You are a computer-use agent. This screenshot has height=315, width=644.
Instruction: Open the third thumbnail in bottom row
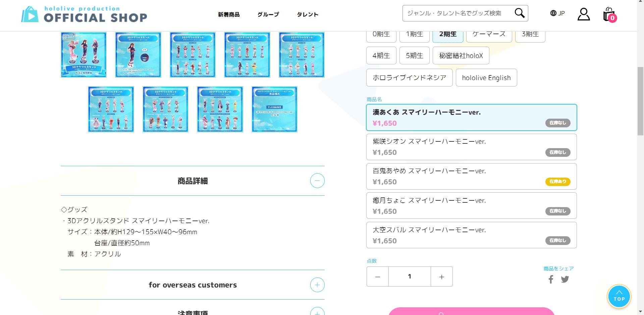pos(220,109)
